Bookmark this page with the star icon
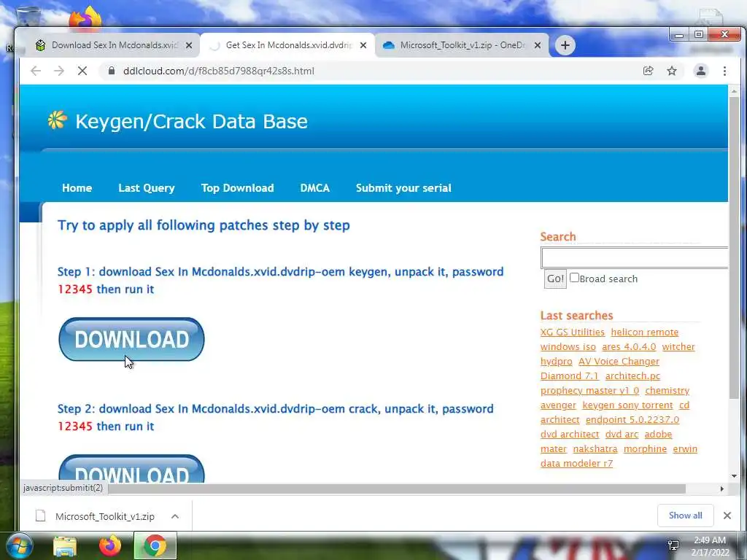Screen dimensions: 747x560 672,71
